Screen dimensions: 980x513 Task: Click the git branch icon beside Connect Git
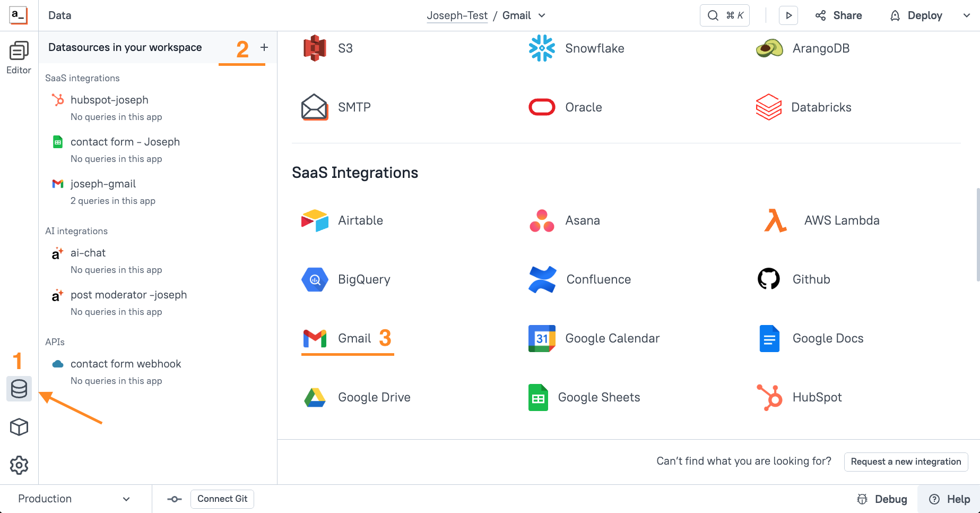174,499
